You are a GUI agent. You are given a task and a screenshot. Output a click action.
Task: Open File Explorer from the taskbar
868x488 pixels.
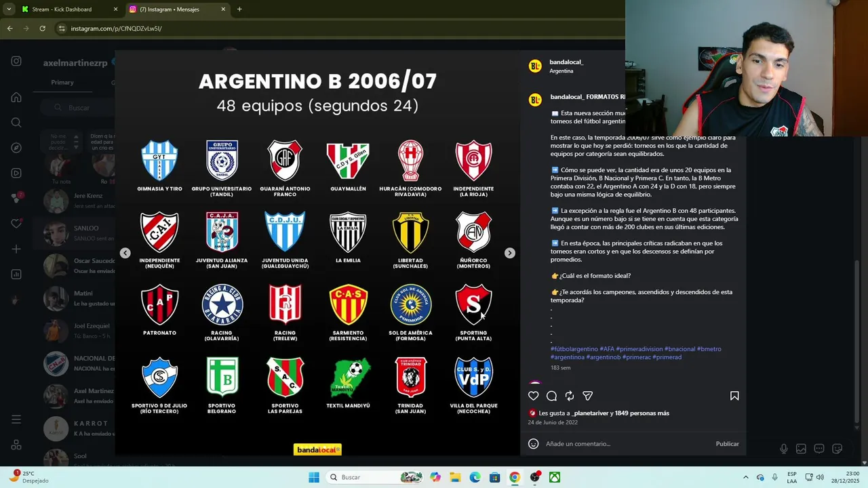pos(455,477)
